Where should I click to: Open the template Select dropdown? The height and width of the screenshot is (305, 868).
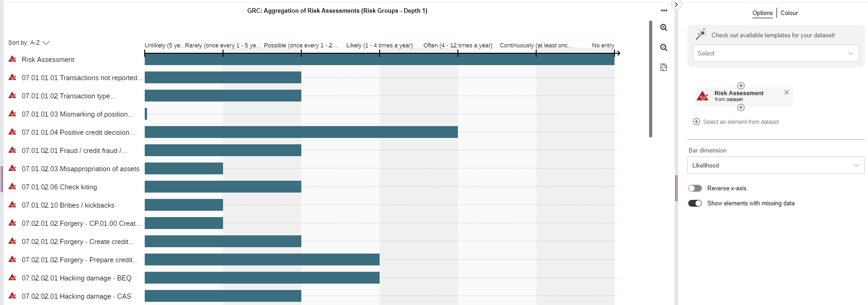776,53
